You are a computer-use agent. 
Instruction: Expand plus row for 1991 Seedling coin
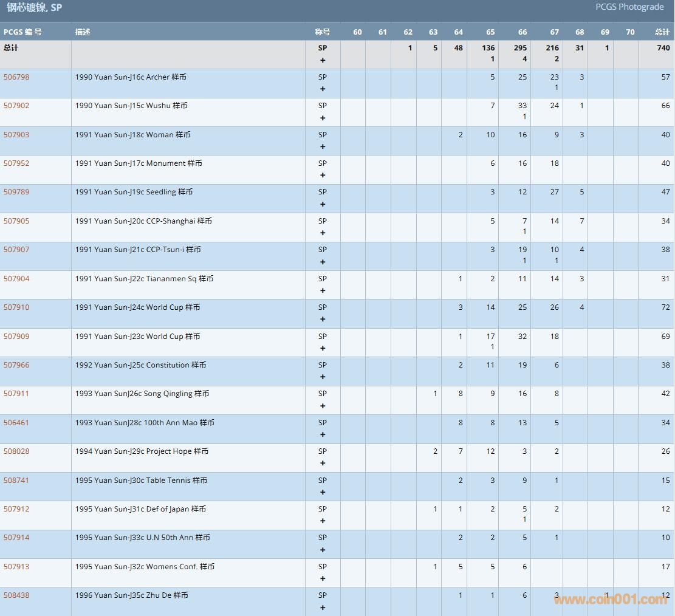pos(323,205)
